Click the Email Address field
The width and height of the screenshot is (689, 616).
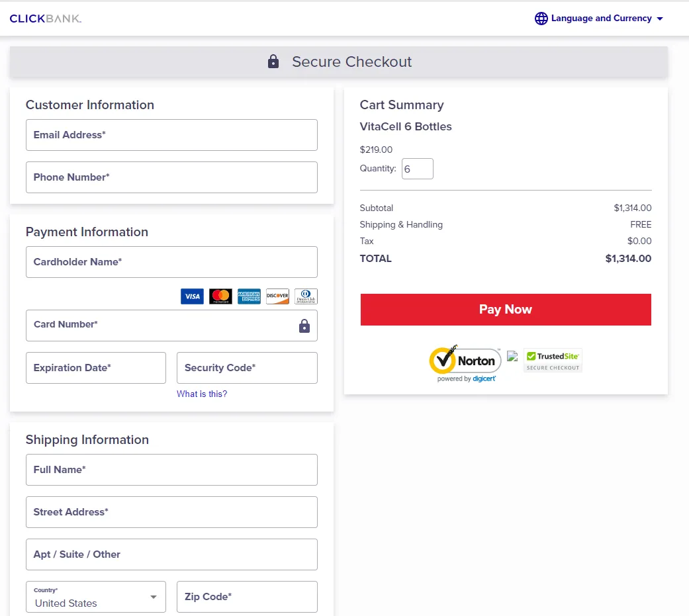(x=171, y=135)
